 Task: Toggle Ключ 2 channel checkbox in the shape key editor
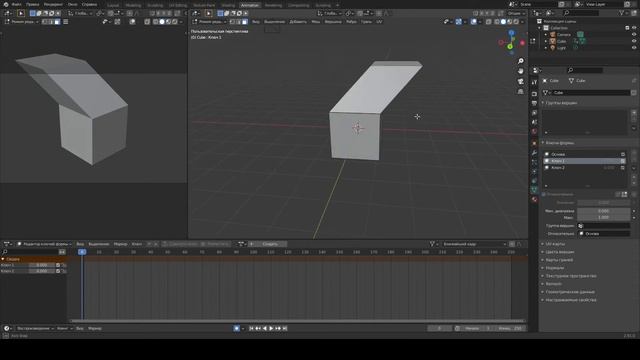click(x=58, y=271)
